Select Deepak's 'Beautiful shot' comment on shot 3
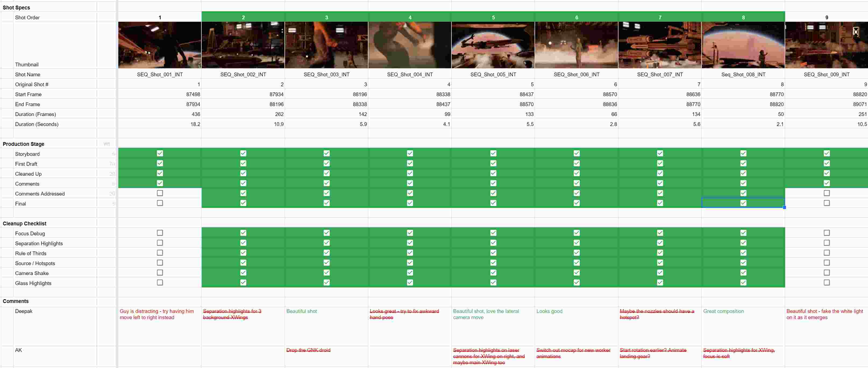 [x=302, y=311]
